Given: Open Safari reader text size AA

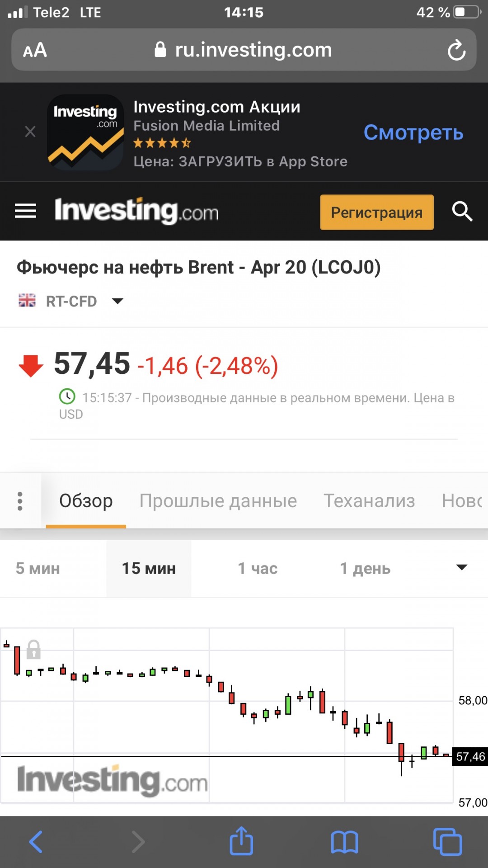Looking at the screenshot, I should point(35,50).
